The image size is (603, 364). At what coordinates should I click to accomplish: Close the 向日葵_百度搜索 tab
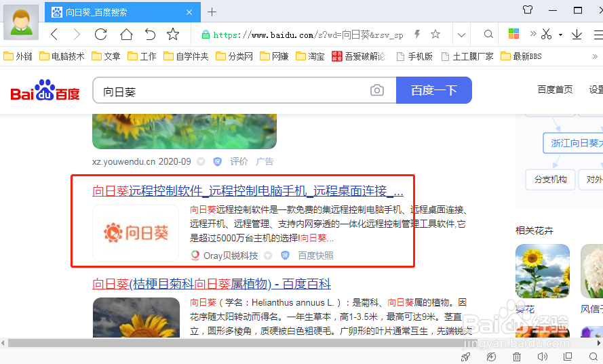click(189, 12)
